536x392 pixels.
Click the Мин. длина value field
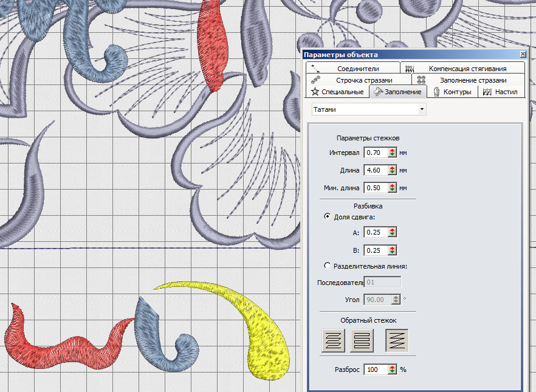[376, 188]
